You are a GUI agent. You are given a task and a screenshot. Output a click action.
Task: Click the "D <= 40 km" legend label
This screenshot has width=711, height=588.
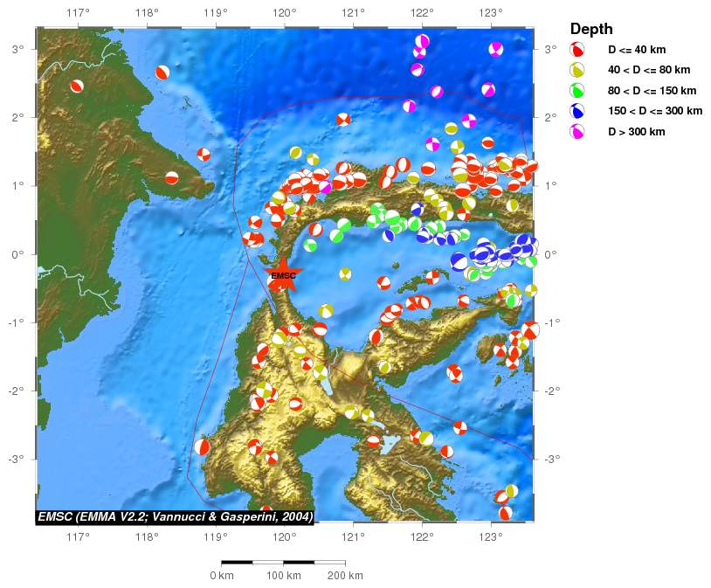[637, 50]
